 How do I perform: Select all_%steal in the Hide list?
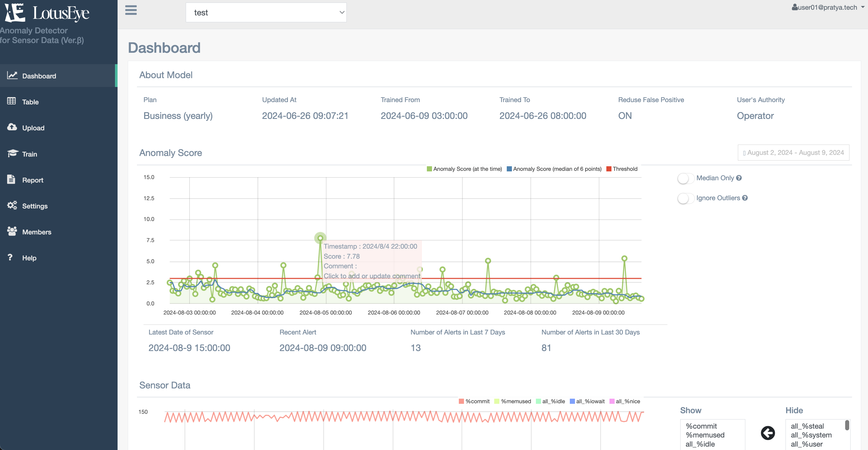pyautogui.click(x=807, y=426)
